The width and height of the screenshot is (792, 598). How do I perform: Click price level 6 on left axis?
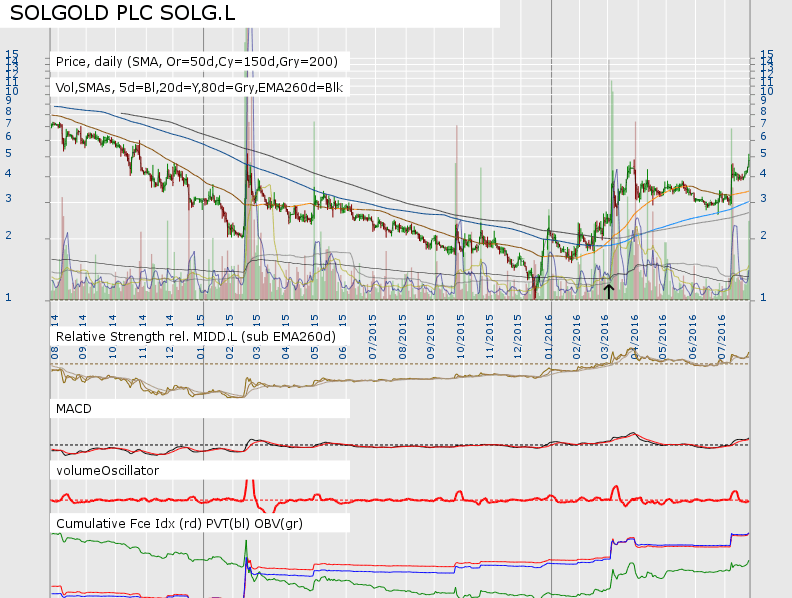[x=8, y=136]
